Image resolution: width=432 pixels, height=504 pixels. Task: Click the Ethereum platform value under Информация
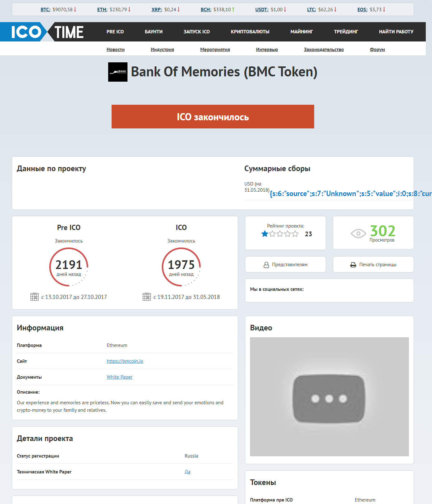tap(117, 345)
